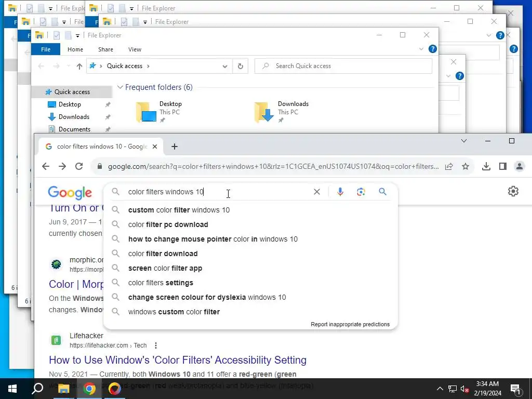The image size is (532, 399).
Task: Open a new Chrome tab
Action: 175,147
